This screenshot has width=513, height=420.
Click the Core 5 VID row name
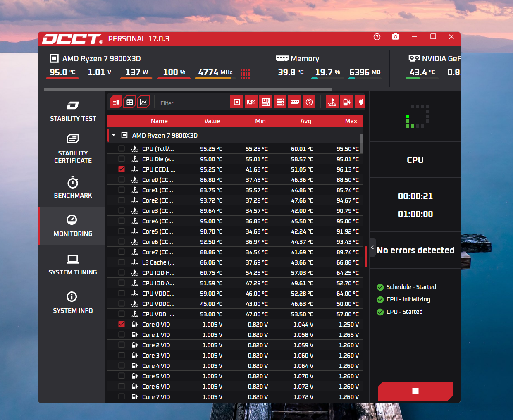(156, 376)
